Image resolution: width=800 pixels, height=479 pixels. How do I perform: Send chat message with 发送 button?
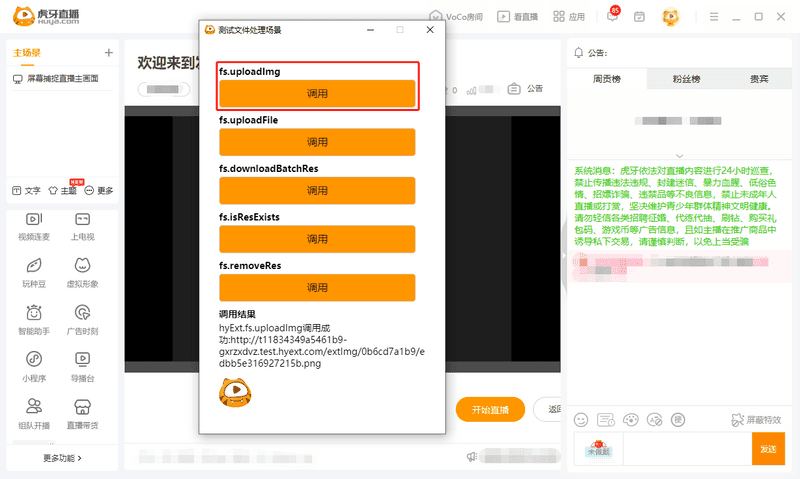pos(768,449)
